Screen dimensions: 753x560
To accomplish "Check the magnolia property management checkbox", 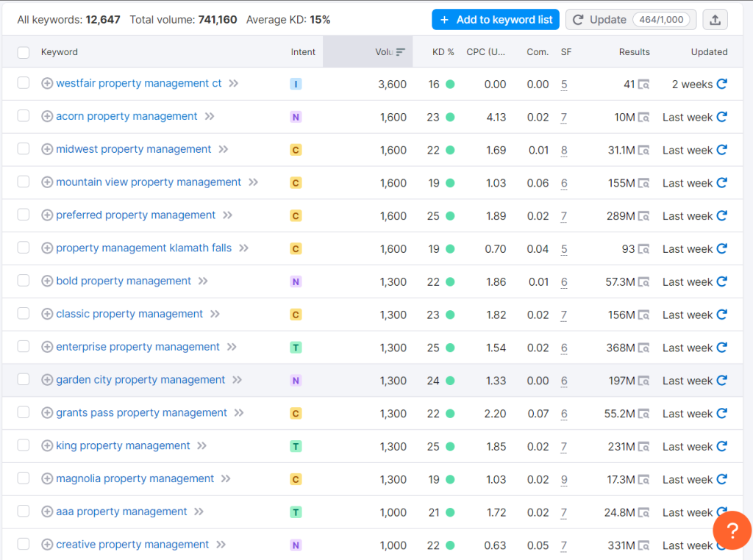I will [23, 478].
